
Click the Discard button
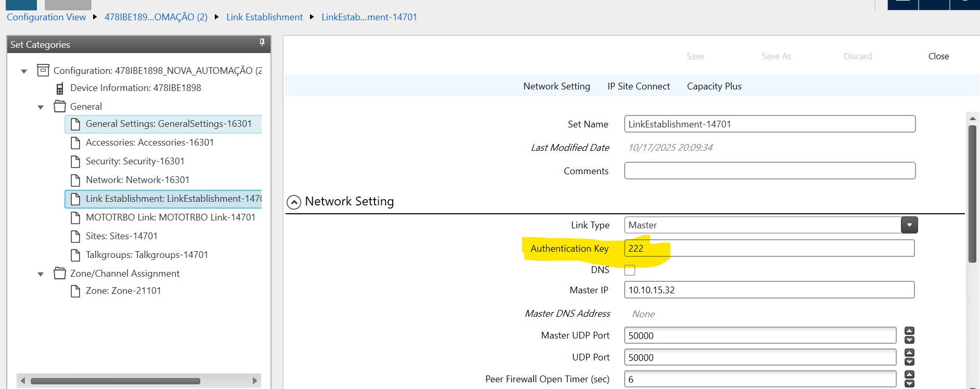857,56
